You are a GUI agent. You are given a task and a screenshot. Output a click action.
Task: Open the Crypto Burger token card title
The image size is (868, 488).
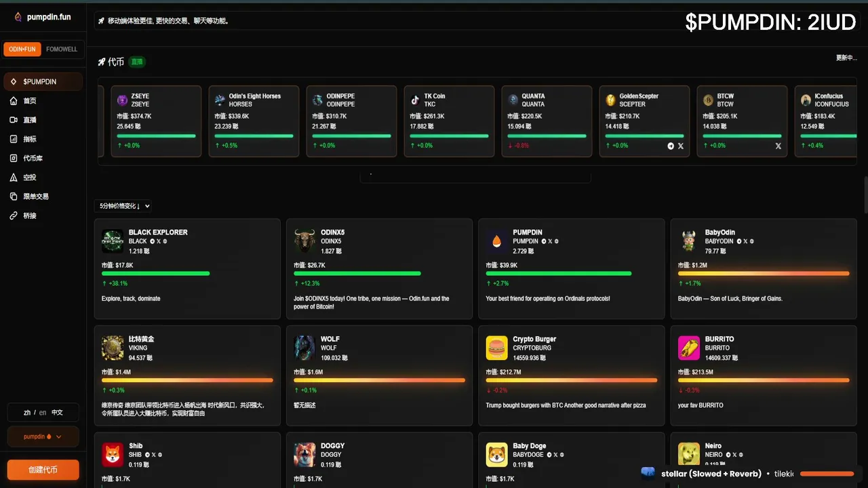point(534,339)
